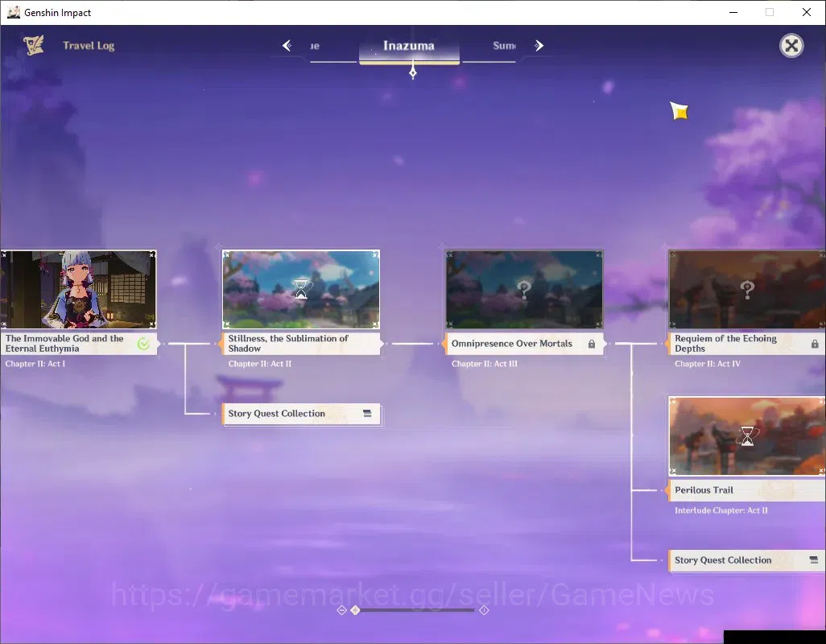This screenshot has width=826, height=644.
Task: Click the right arrow to next region
Action: (539, 46)
